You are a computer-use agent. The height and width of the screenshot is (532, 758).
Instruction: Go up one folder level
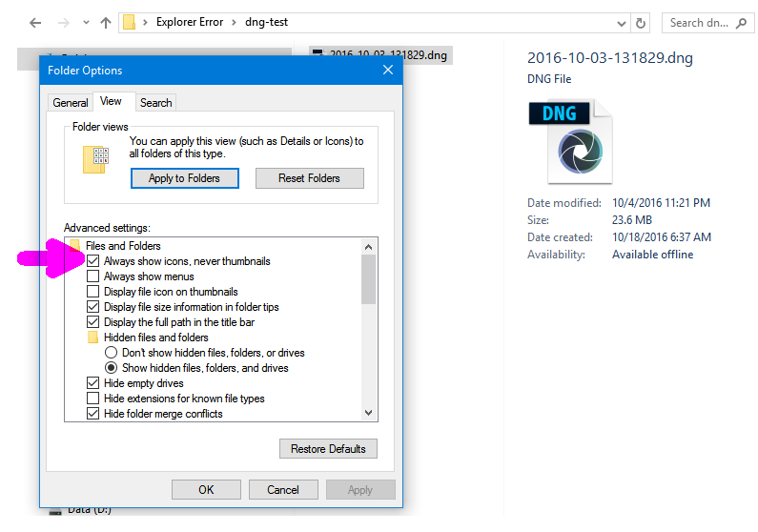pyautogui.click(x=106, y=23)
